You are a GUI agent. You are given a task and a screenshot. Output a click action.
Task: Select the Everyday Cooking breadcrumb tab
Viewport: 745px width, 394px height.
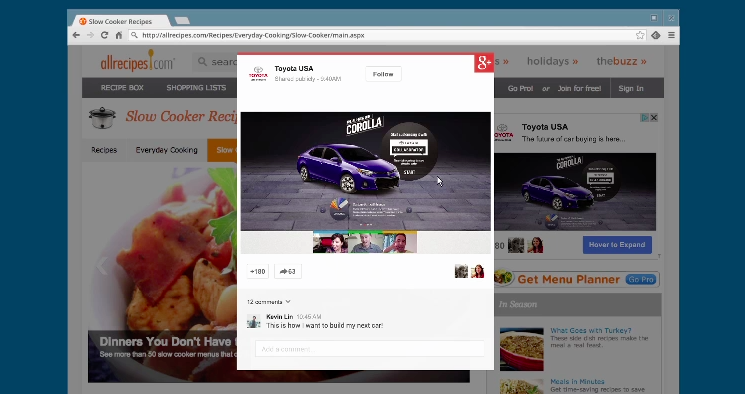166,150
